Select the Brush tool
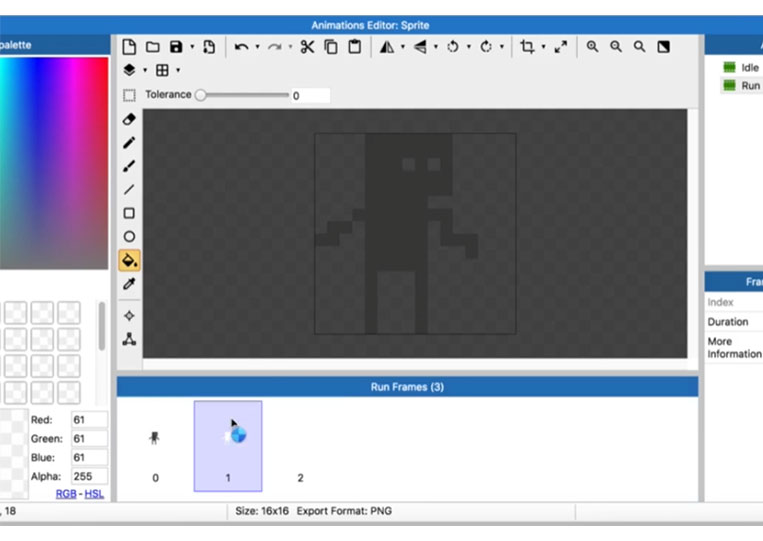The height and width of the screenshot is (541, 763). pos(129,166)
